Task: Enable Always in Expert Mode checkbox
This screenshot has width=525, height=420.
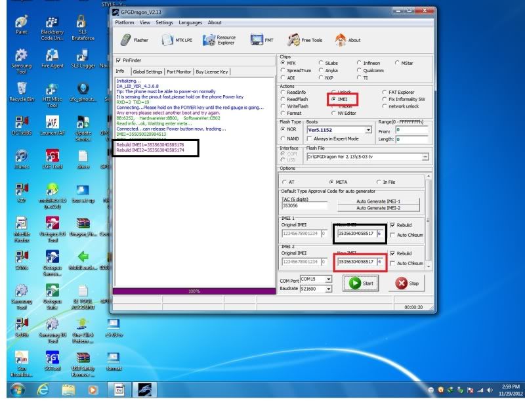Action: pos(309,138)
